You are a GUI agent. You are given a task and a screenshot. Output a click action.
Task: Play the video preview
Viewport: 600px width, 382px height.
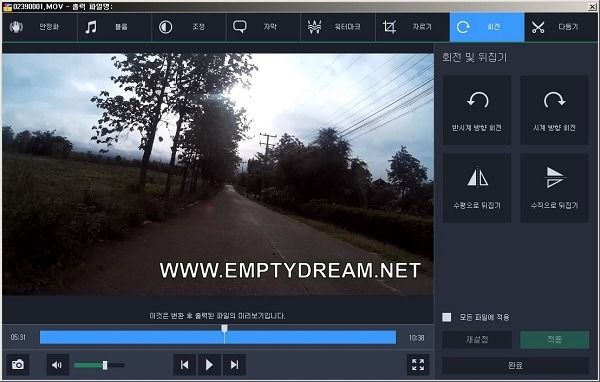(209, 365)
